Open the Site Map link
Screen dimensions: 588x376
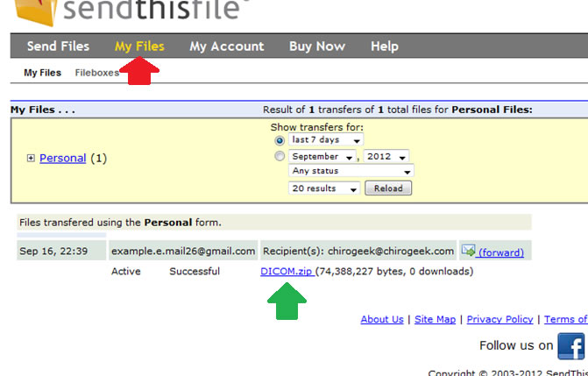(x=435, y=319)
